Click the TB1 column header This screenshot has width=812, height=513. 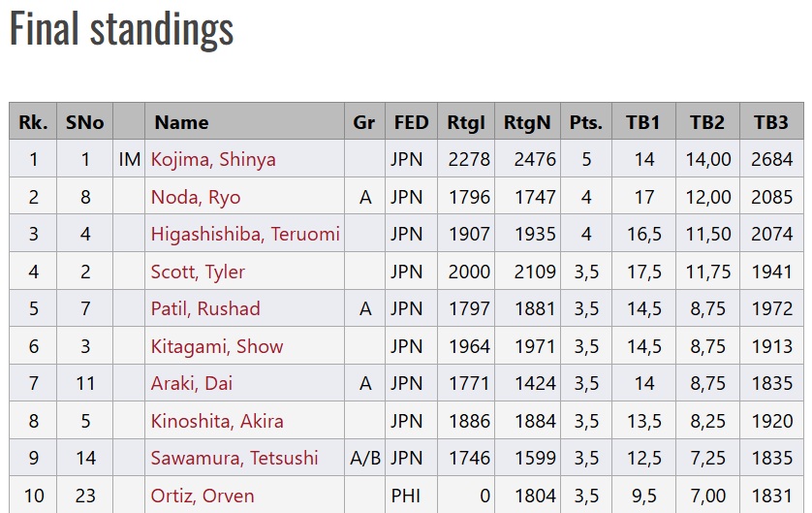tap(643, 122)
